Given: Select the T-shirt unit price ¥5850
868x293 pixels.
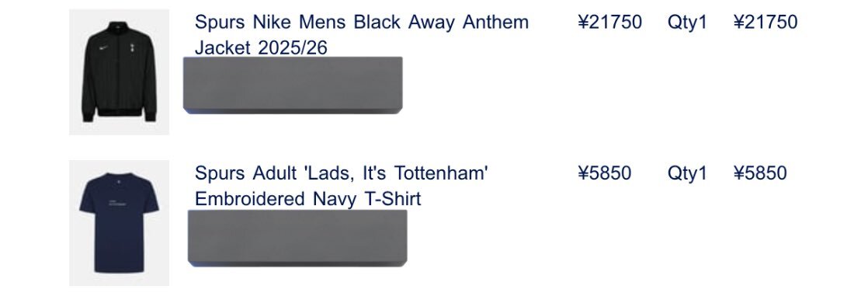Looking at the screenshot, I should 604,173.
